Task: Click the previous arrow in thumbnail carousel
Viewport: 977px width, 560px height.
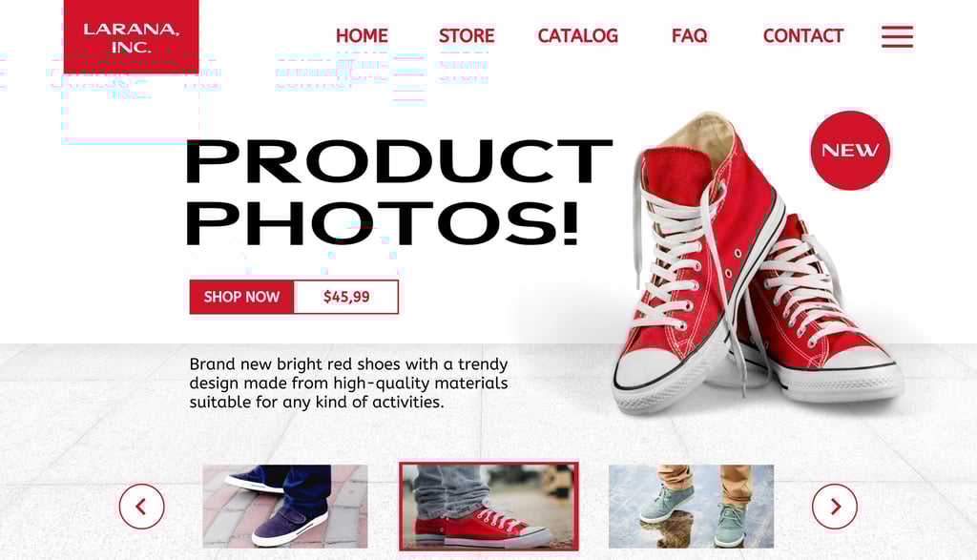Action: (142, 507)
